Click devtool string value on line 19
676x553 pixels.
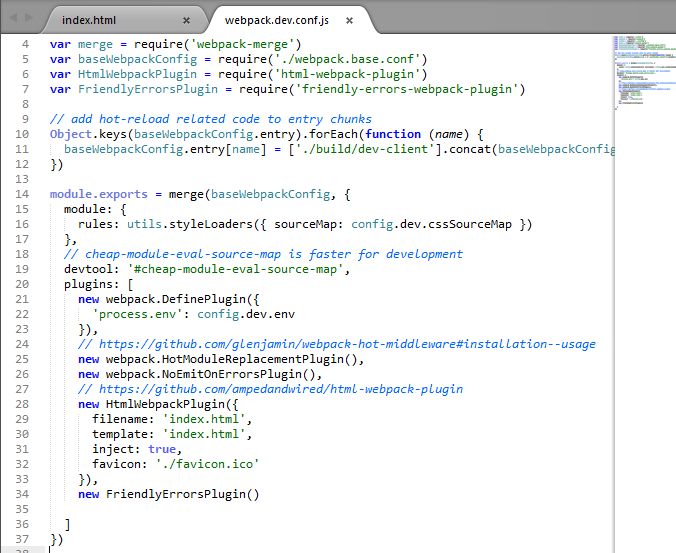coord(235,269)
